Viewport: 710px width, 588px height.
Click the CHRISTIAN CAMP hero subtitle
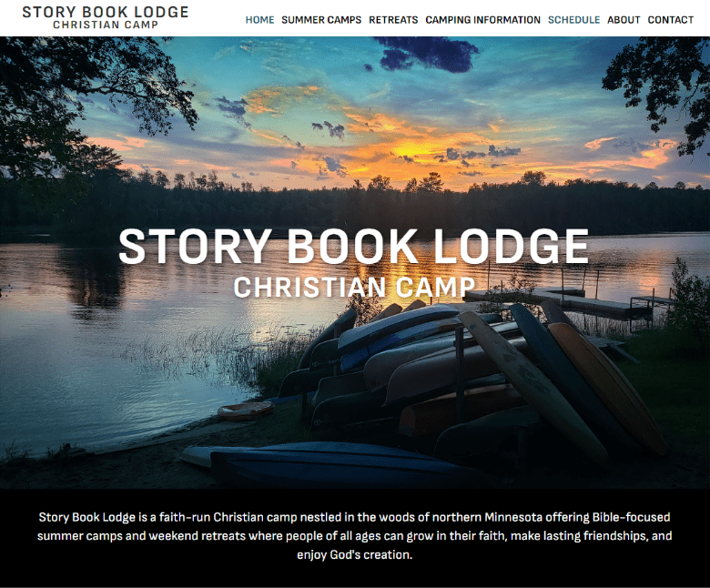click(354, 287)
